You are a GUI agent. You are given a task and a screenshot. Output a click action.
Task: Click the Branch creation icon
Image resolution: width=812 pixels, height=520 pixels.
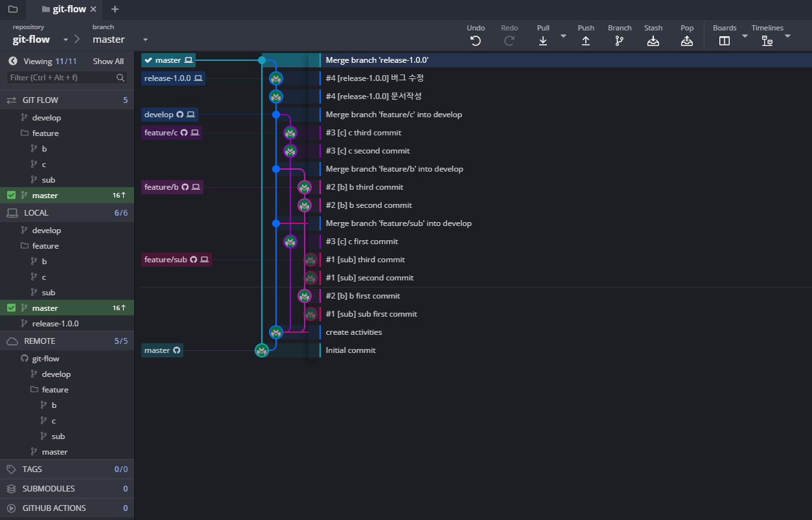coord(620,40)
